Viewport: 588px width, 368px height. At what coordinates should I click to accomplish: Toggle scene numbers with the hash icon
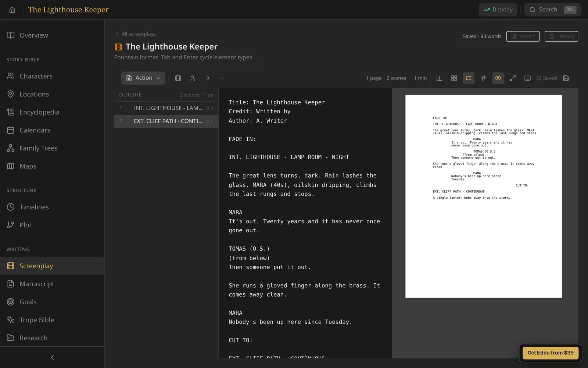[483, 78]
